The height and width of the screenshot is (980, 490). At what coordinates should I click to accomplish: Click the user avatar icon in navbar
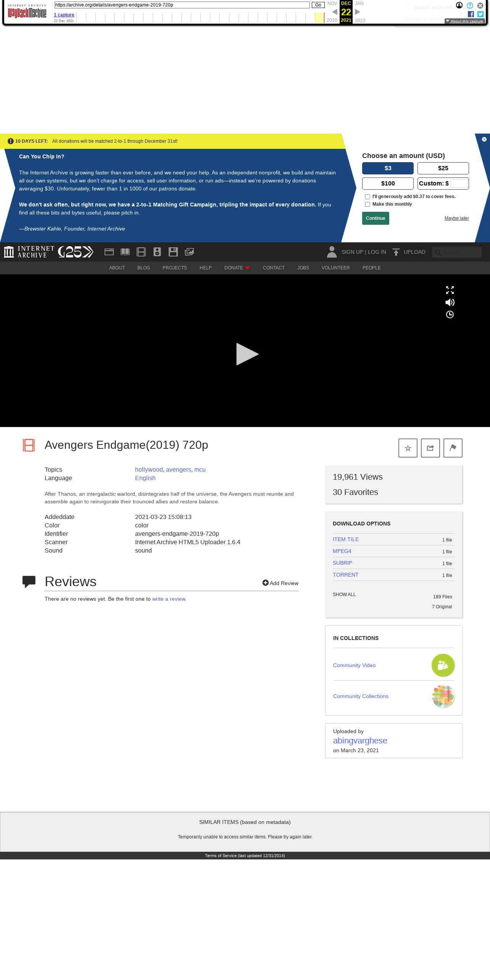pos(332,252)
